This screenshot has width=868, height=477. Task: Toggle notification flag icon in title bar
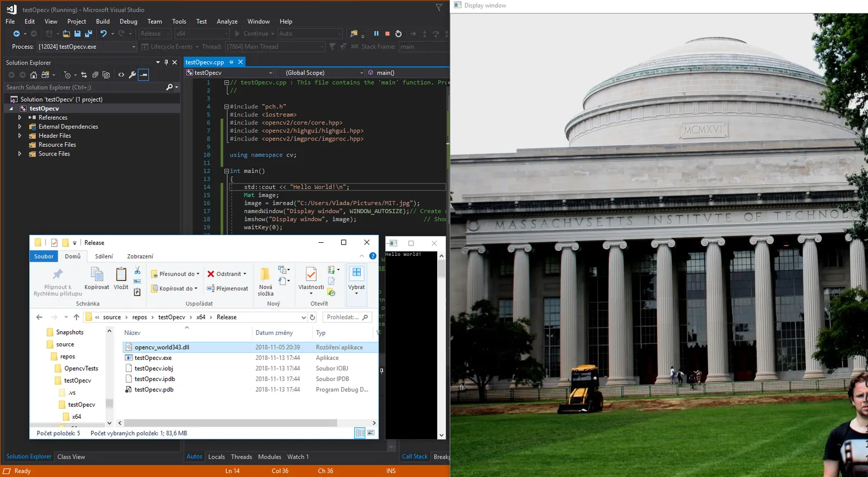[x=439, y=8]
